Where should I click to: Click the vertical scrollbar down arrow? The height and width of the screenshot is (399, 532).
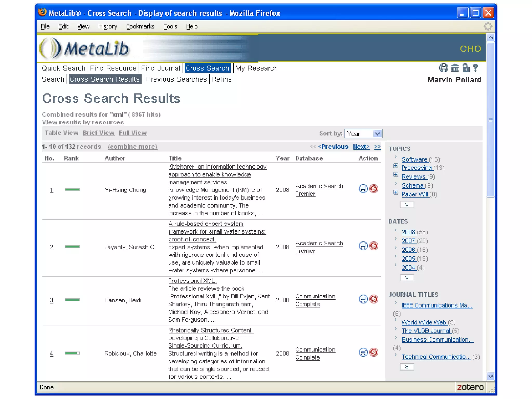click(490, 376)
